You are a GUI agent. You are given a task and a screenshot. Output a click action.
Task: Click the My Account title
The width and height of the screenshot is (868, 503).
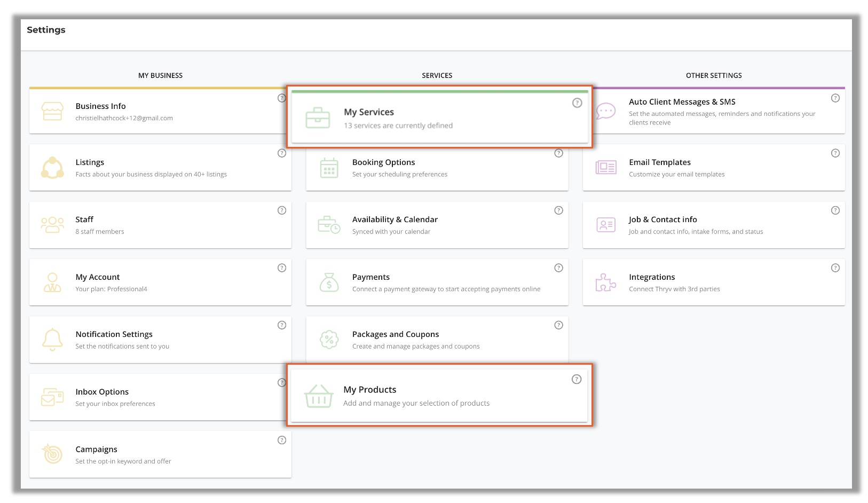coord(98,277)
